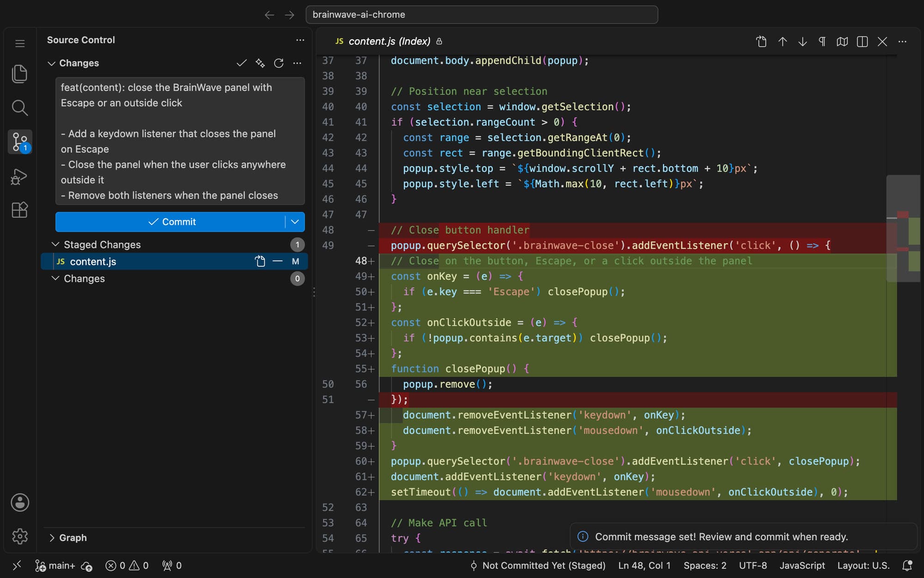924x578 pixels.
Task: Toggle the hamburger application menu
Action: pos(20,43)
